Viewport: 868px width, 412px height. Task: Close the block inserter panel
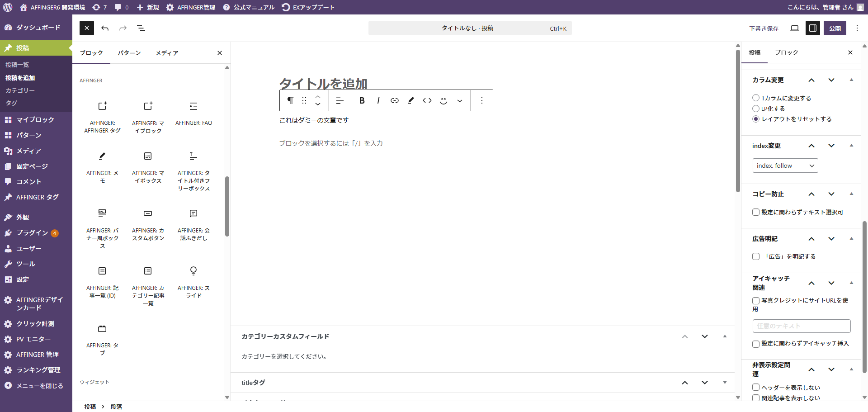point(220,53)
